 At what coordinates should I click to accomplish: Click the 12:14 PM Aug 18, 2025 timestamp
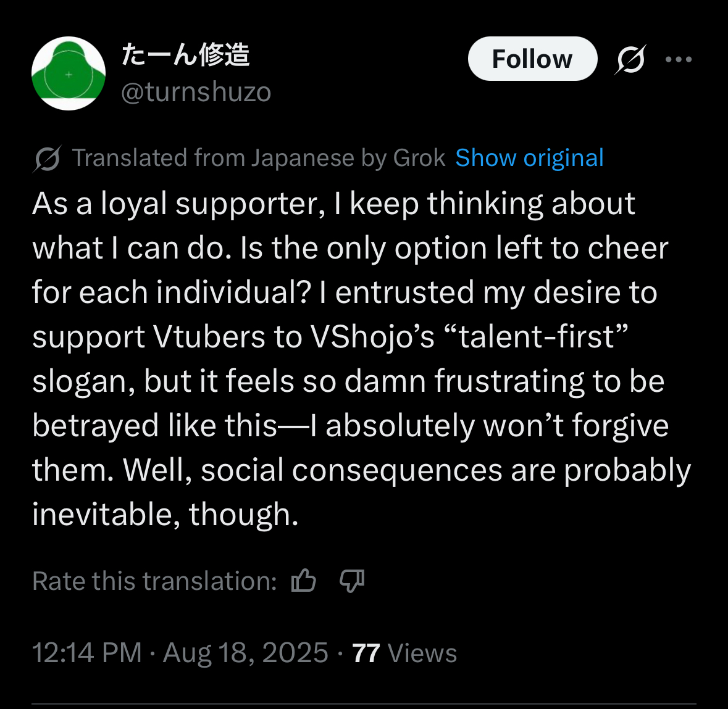click(180, 653)
